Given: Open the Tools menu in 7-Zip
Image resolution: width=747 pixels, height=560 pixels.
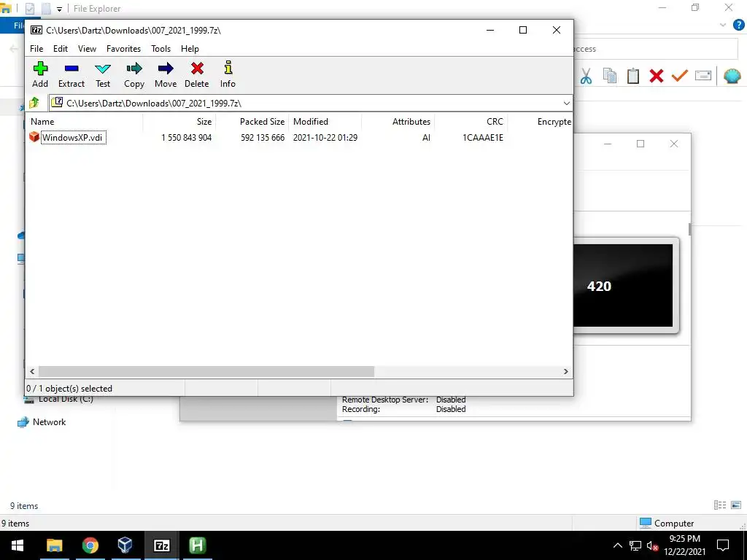Looking at the screenshot, I should 161,49.
